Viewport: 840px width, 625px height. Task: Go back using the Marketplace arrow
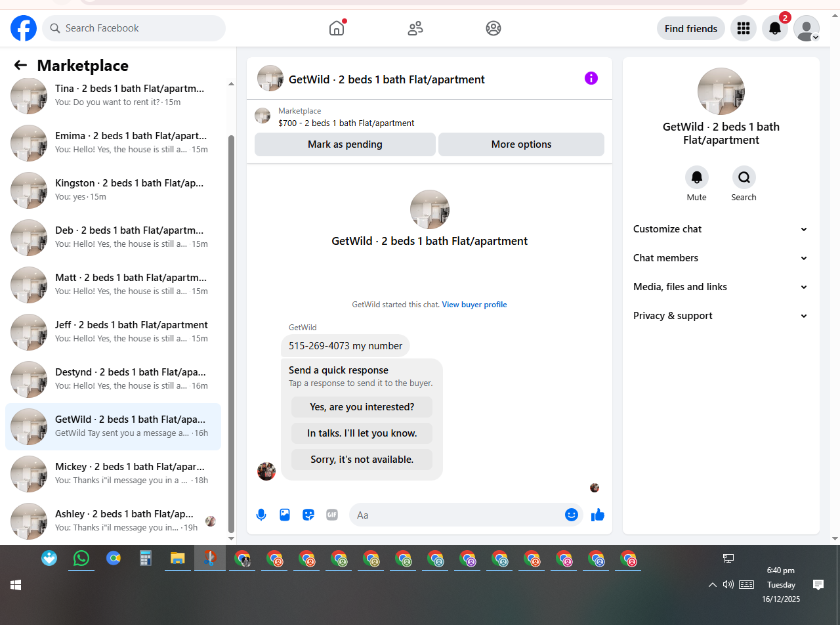[x=20, y=65]
